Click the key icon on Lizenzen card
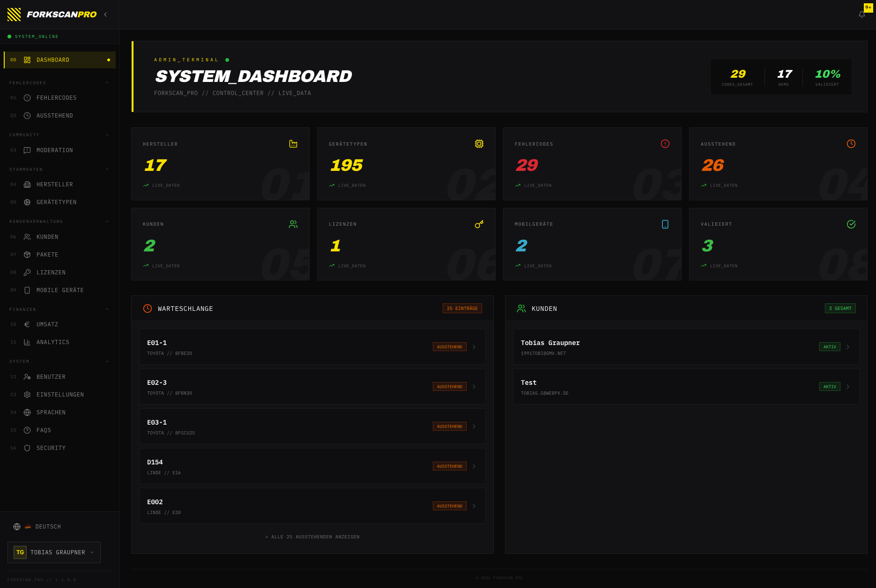This screenshot has height=588, width=876. coord(479,224)
